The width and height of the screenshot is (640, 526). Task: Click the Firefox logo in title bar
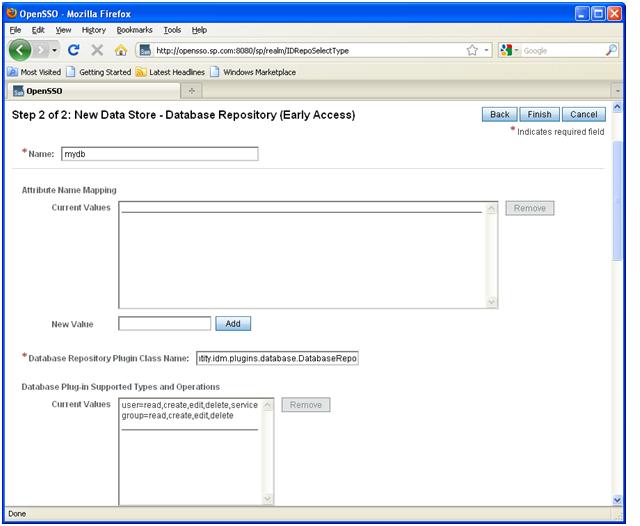(x=12, y=13)
